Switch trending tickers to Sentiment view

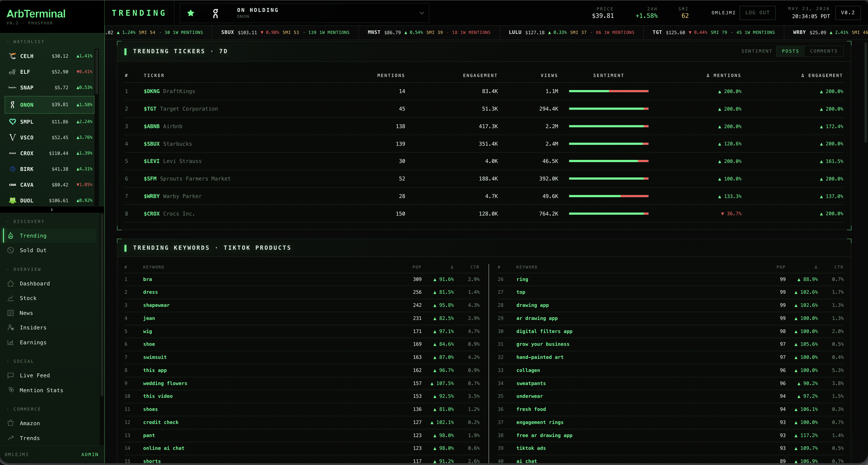pyautogui.click(x=757, y=51)
